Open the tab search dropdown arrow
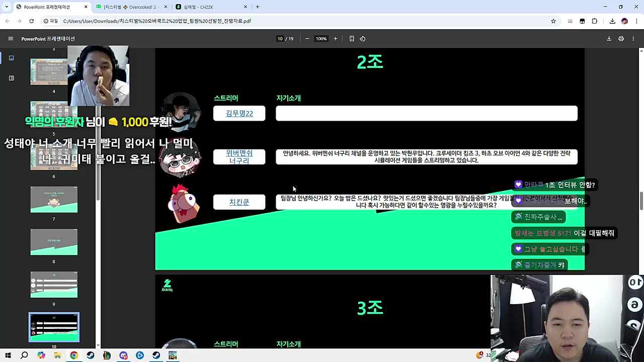 pyautogui.click(x=7, y=7)
